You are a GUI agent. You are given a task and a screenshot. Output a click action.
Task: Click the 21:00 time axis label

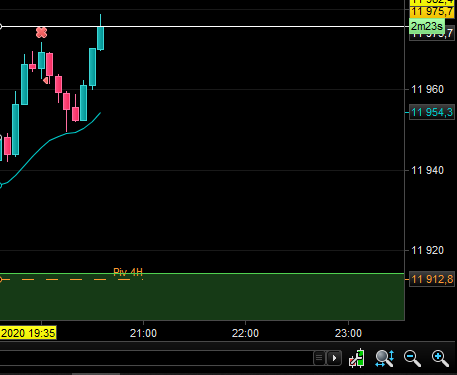click(x=143, y=333)
